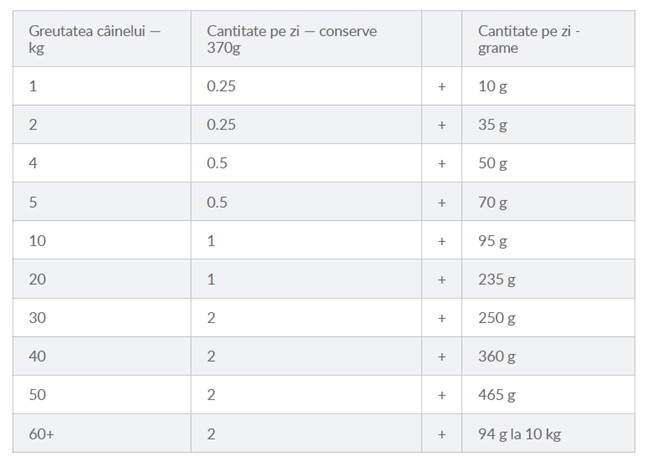652x463 pixels.
Task: Click the "35 g" cell
Action: (x=491, y=125)
